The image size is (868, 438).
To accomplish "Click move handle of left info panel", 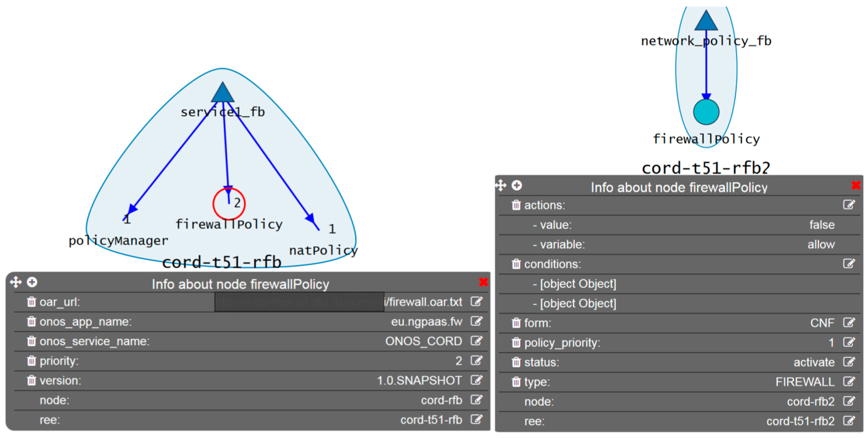I will click(x=16, y=282).
